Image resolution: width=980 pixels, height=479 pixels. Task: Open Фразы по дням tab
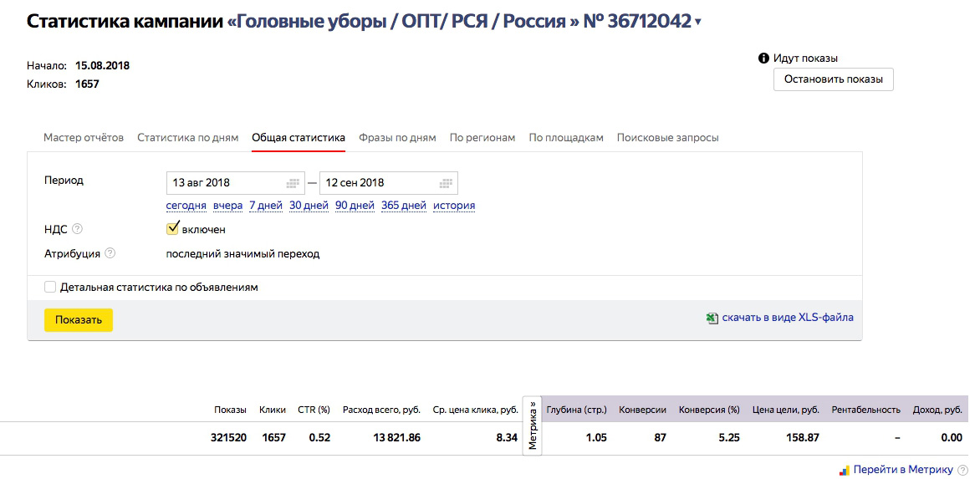[x=397, y=137]
